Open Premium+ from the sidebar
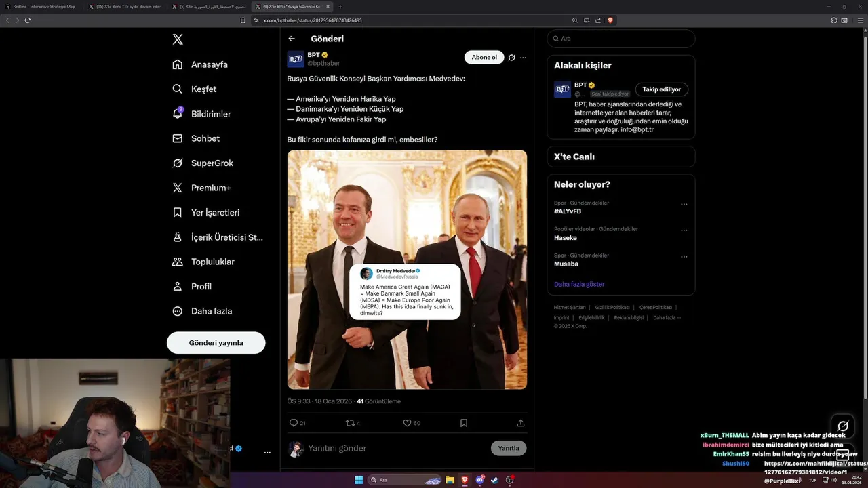 coord(201,188)
